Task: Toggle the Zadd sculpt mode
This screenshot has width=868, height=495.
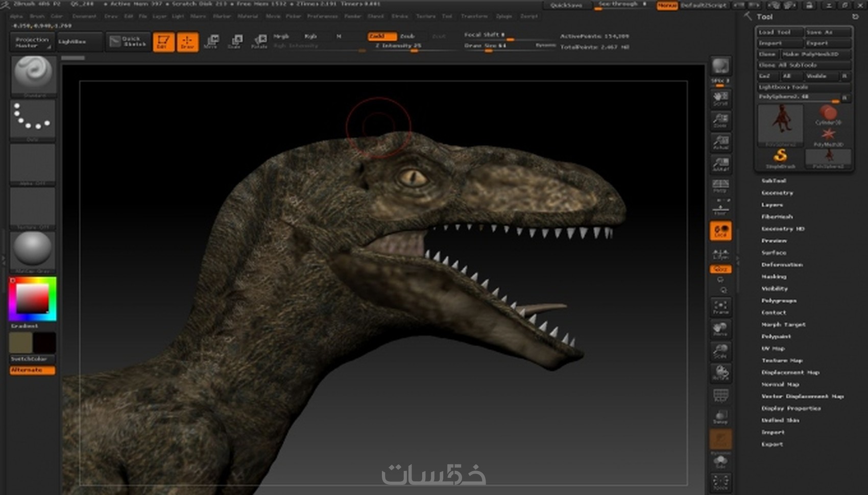Action: [381, 36]
